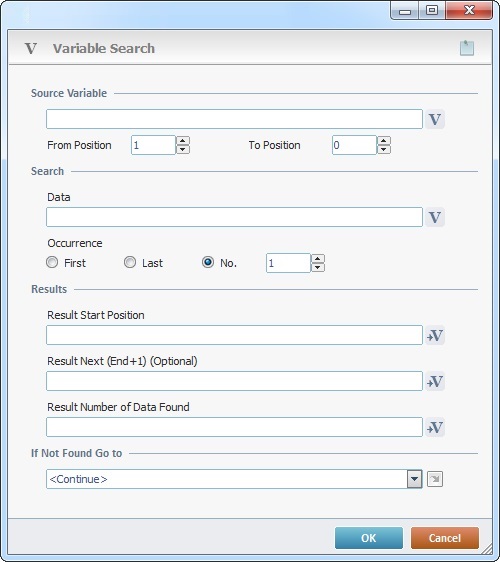Open variable picker for Source Variable field

click(435, 119)
